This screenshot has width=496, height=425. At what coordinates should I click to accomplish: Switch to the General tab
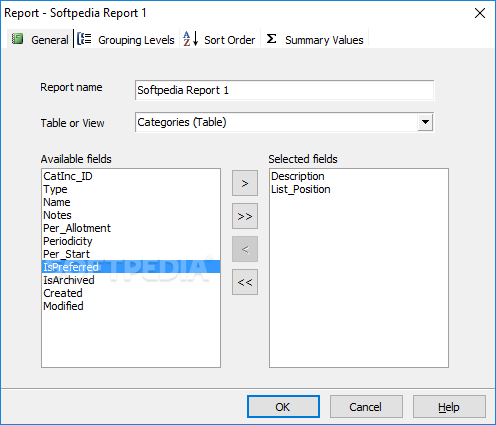point(40,39)
